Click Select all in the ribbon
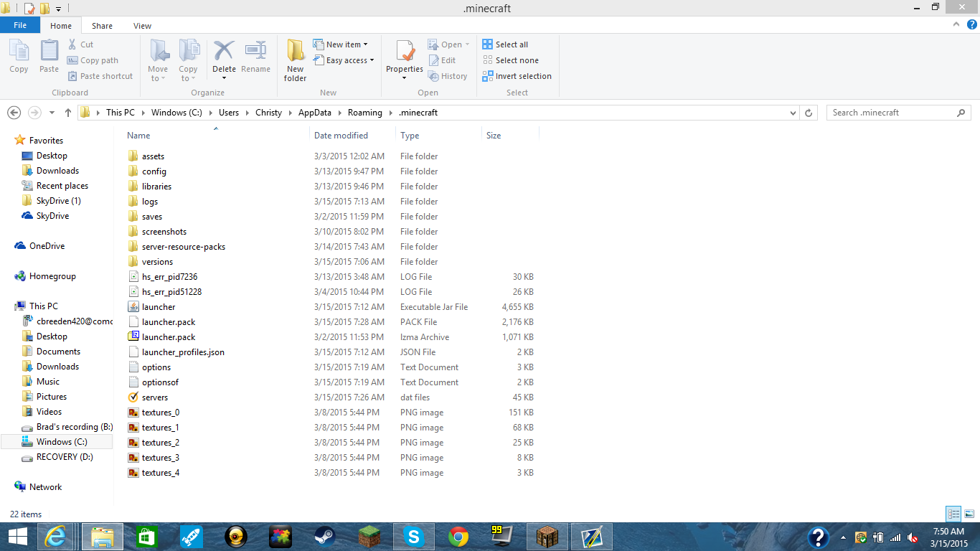This screenshot has height=551, width=980. click(505, 44)
